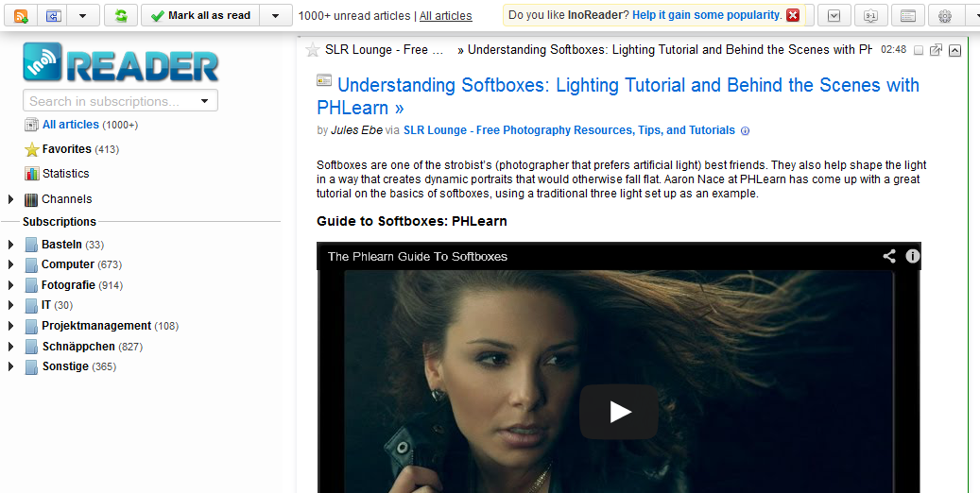The image size is (980, 493).
Task: Select the Schnäppchen folder
Action: point(78,347)
